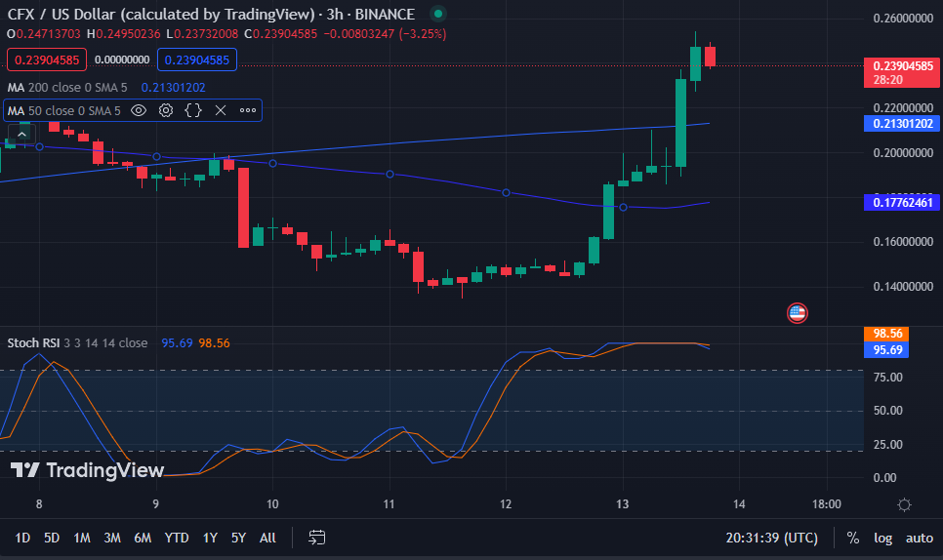The width and height of the screenshot is (943, 560).
Task: Set range to 5Y
Action: (x=239, y=538)
